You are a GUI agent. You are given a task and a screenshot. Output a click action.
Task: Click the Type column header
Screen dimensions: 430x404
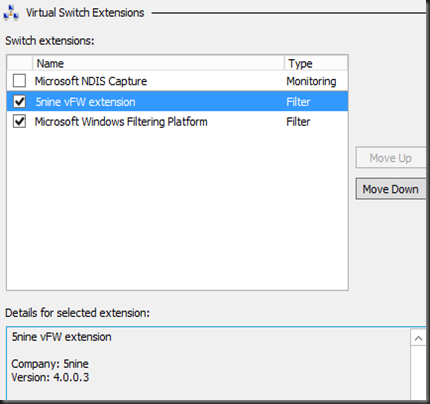316,63
